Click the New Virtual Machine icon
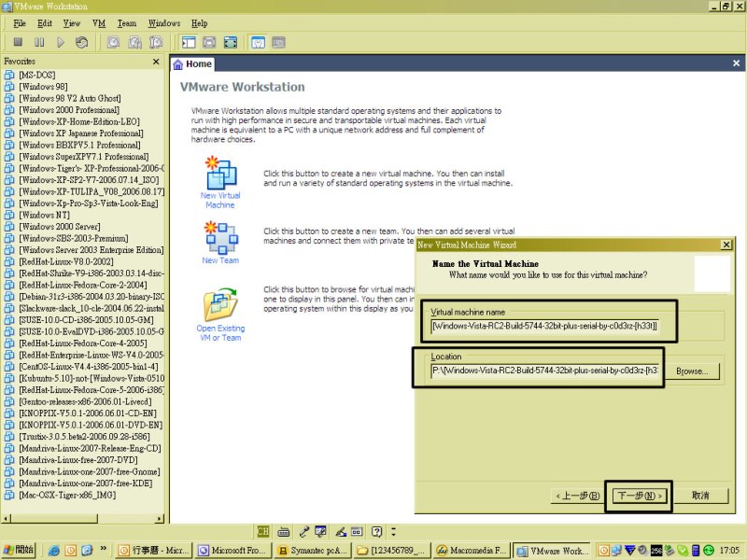 [x=220, y=173]
